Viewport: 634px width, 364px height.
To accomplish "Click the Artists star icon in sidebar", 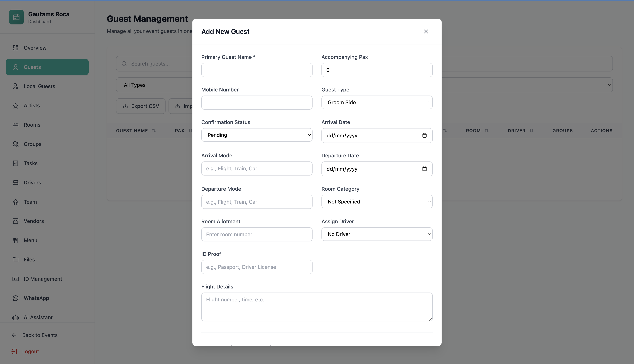I will [16, 106].
